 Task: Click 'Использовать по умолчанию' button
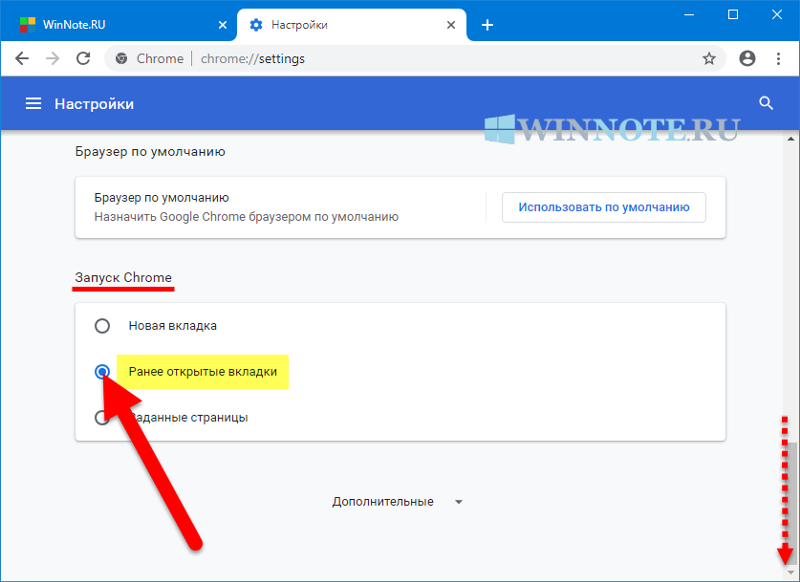tap(603, 208)
